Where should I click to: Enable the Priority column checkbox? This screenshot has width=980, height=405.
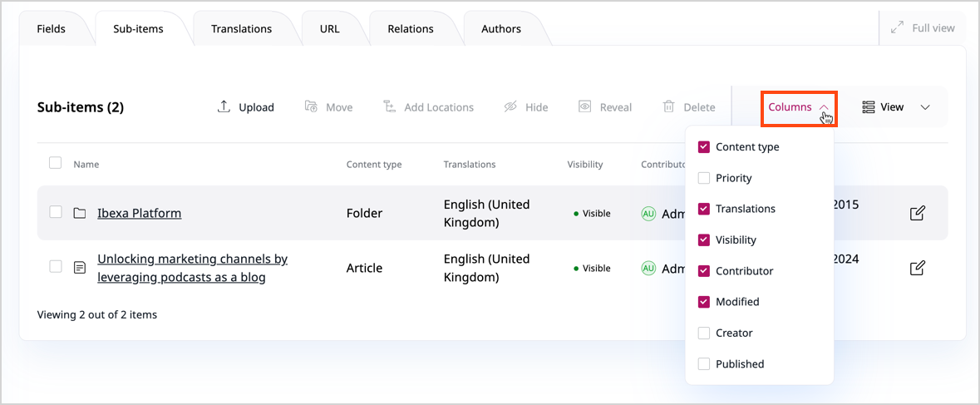click(704, 178)
